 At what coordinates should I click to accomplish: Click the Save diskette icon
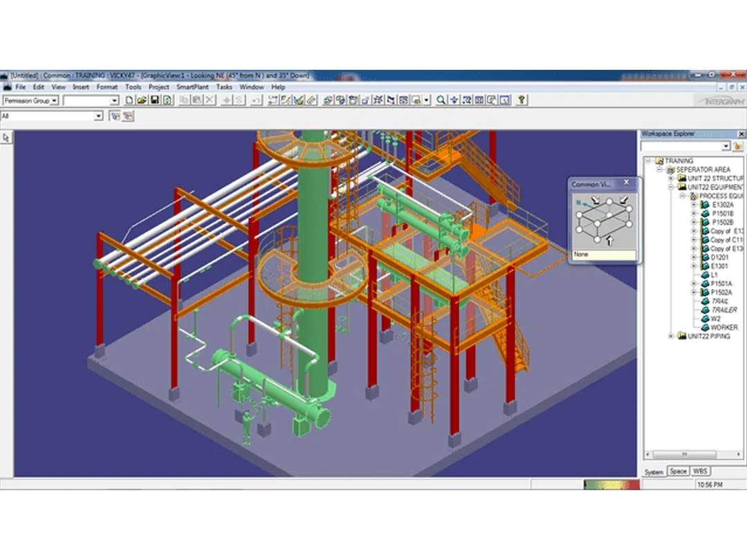click(154, 100)
